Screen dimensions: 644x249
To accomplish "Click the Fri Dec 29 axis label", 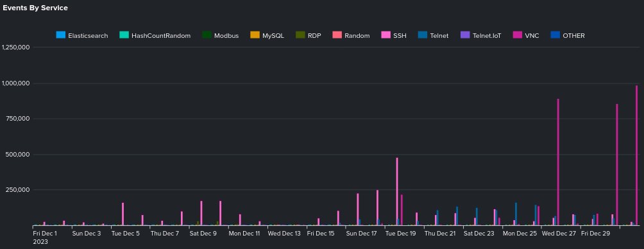I will coord(595,234).
